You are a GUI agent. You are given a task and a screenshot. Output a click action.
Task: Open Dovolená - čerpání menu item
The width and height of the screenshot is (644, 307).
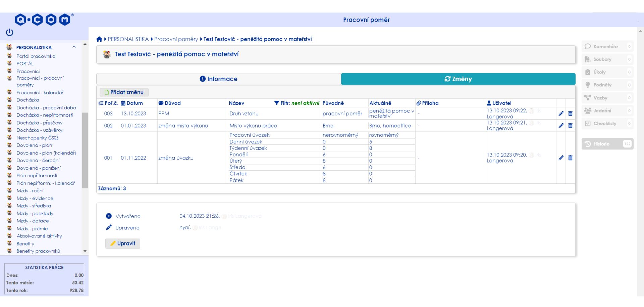[x=38, y=160]
